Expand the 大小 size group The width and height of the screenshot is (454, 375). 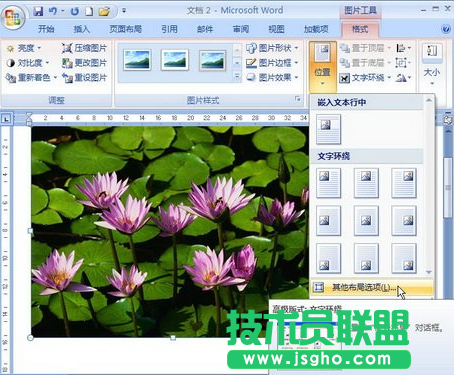click(432, 63)
